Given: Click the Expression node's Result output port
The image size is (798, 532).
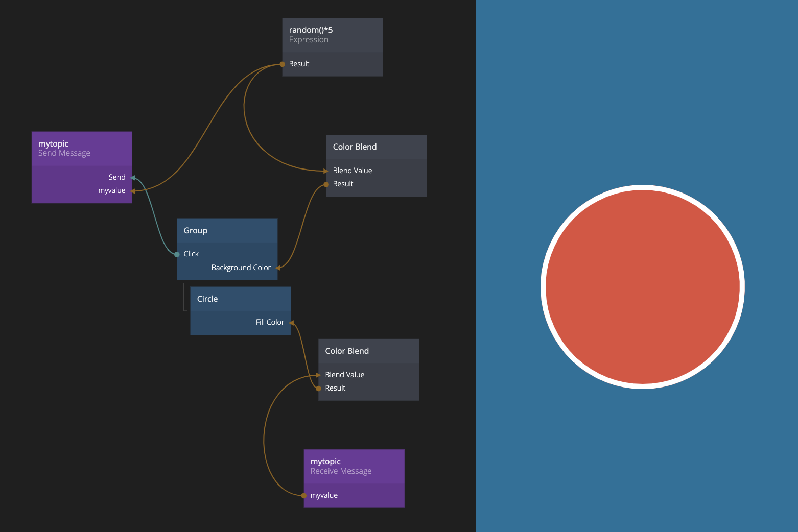Looking at the screenshot, I should [283, 64].
